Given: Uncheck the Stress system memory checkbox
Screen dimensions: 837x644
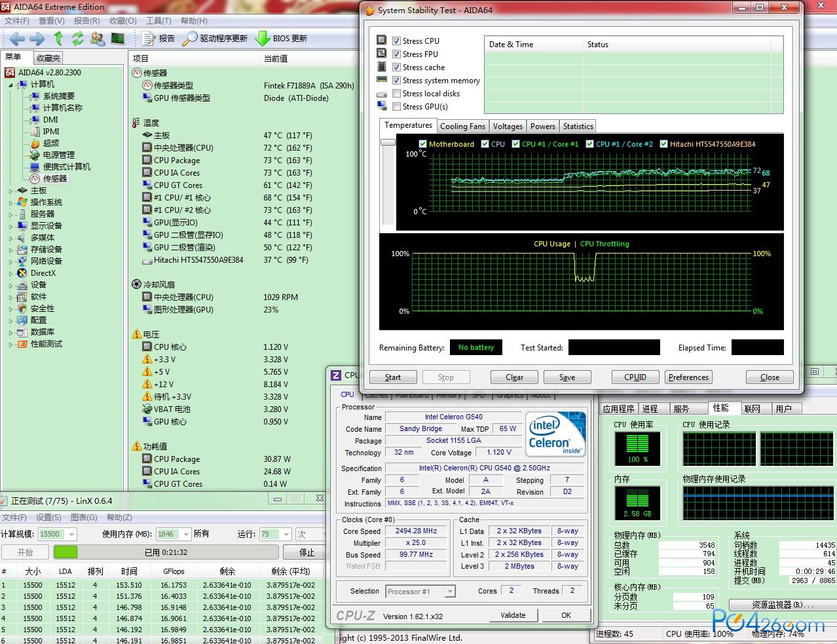Looking at the screenshot, I should coord(396,80).
